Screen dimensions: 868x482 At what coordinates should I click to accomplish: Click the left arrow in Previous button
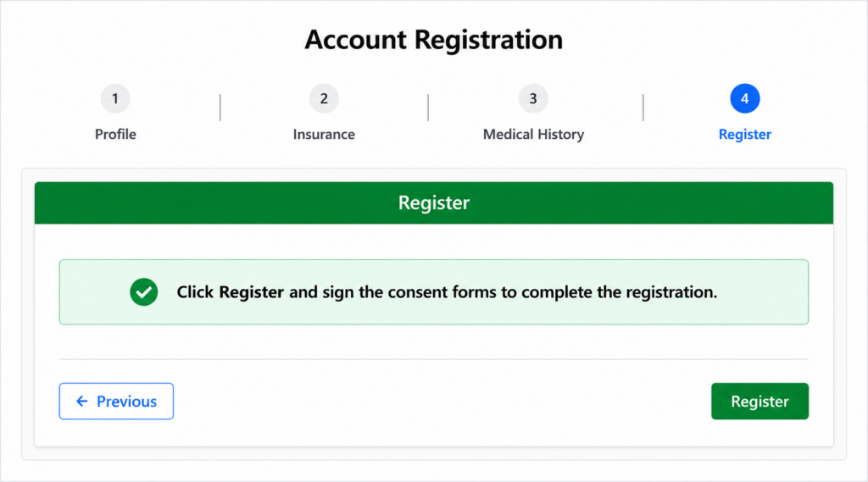tap(82, 402)
